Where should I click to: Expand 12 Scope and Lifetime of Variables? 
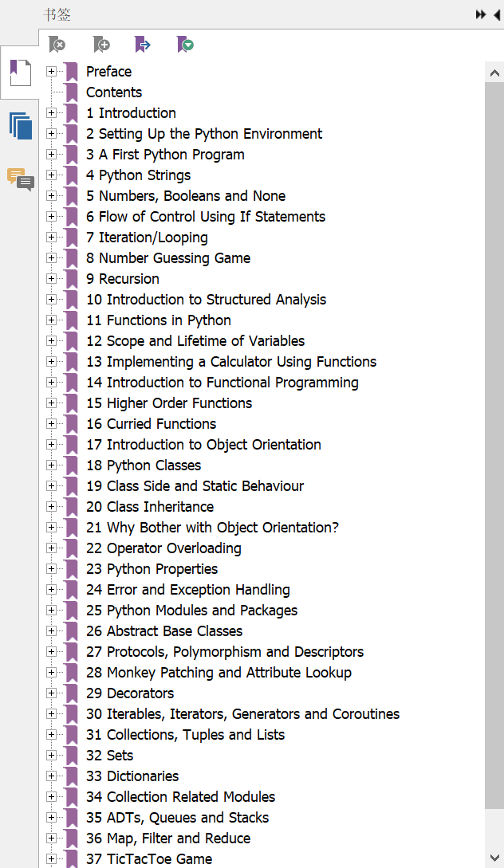pos(52,341)
